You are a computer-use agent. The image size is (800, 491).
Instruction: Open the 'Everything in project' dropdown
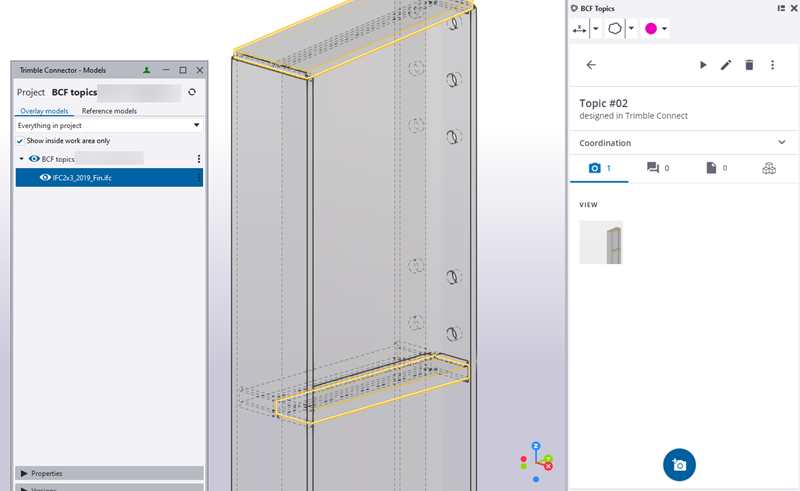click(109, 125)
